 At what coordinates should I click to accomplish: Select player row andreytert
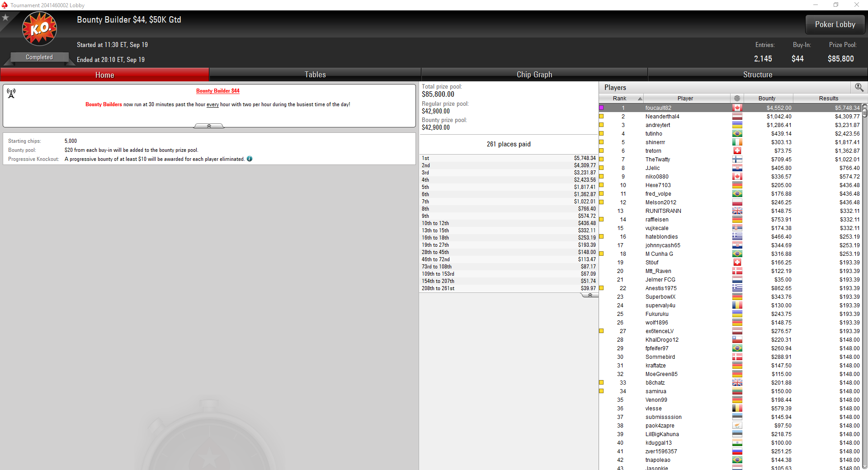pos(730,125)
